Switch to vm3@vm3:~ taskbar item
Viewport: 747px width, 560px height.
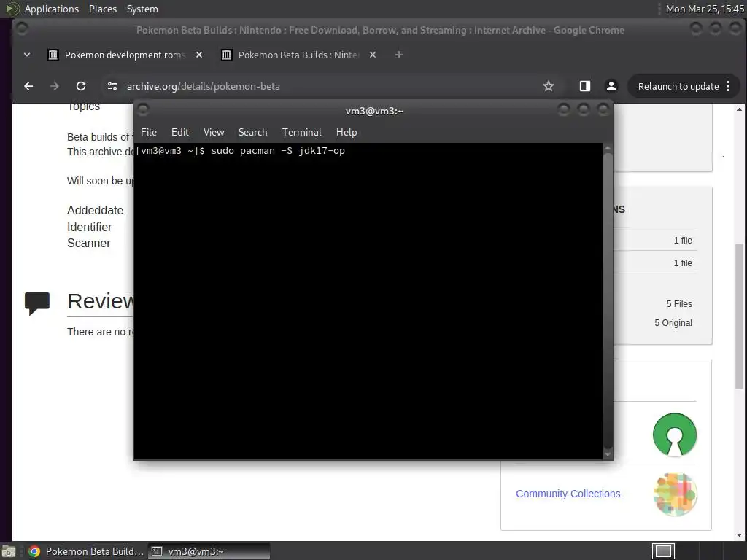click(209, 551)
